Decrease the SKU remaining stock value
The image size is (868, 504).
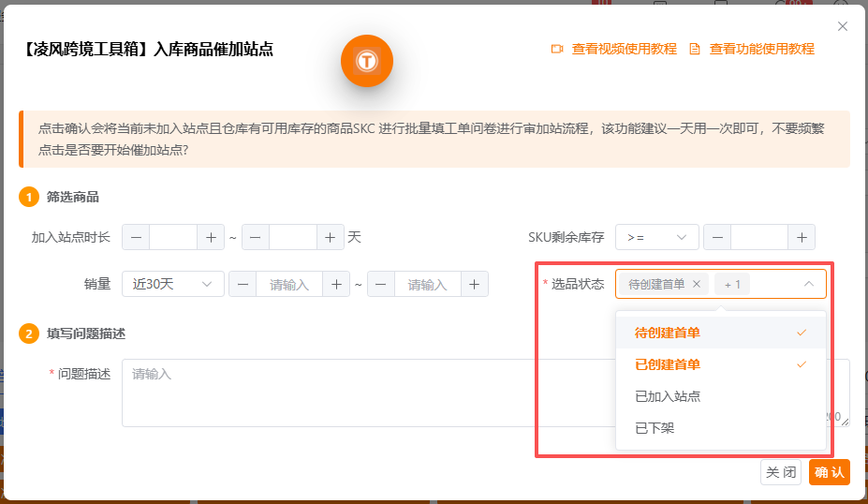pyautogui.click(x=717, y=238)
